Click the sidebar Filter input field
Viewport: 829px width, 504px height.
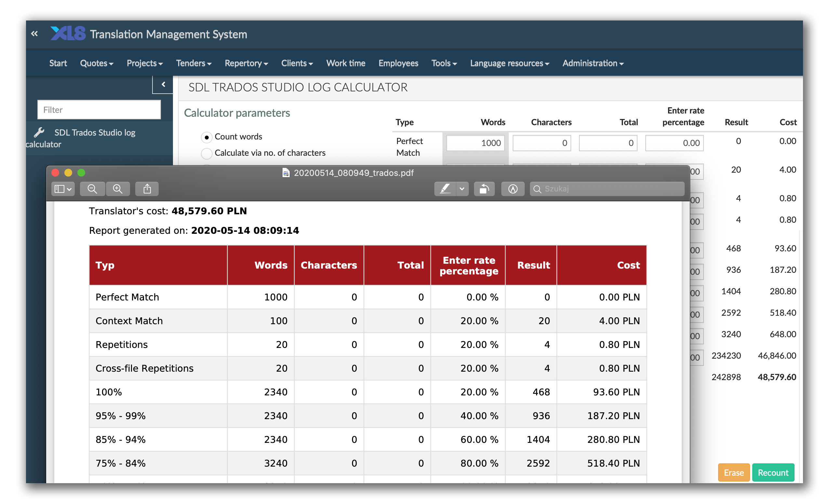point(99,110)
